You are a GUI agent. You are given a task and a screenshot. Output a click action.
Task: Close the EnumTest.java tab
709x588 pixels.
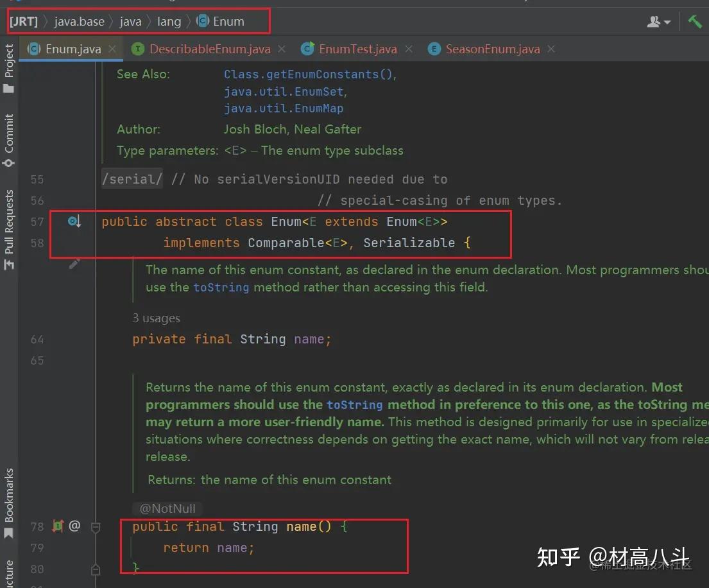[x=409, y=49]
